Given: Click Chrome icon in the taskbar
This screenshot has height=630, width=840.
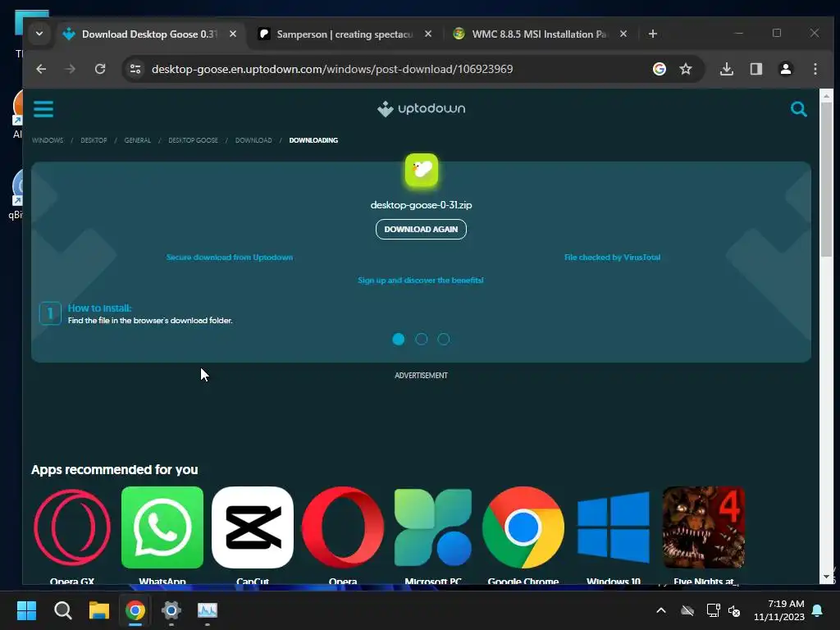Looking at the screenshot, I should coord(135,610).
